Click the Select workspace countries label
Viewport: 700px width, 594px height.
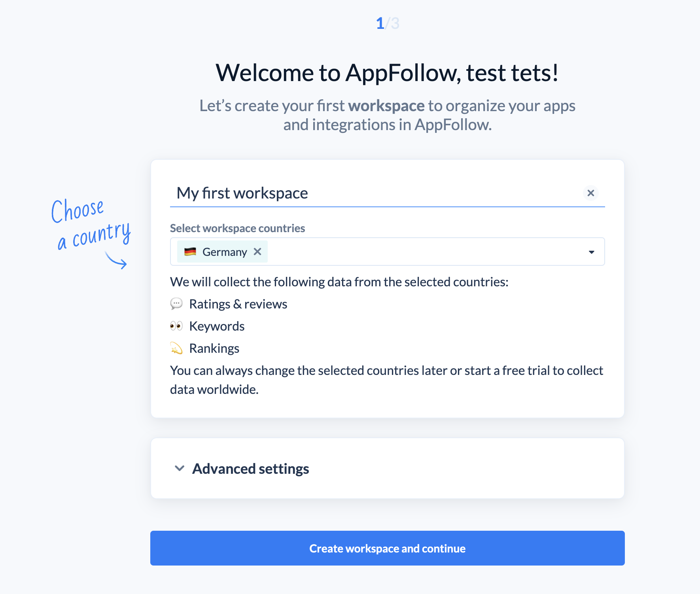click(x=237, y=228)
